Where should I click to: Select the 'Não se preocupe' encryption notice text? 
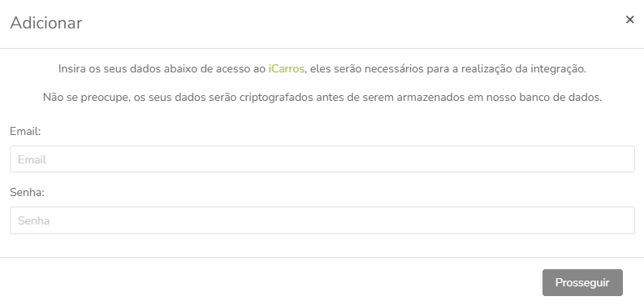322,98
